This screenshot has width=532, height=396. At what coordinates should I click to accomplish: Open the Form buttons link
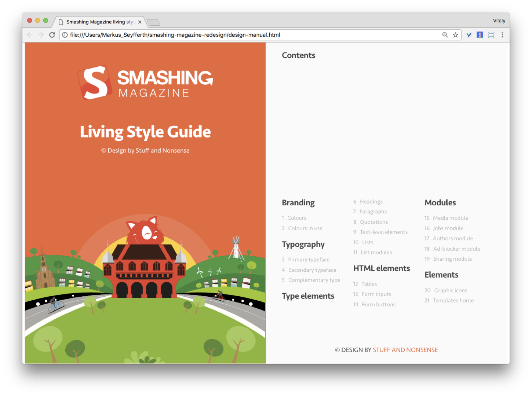point(378,304)
